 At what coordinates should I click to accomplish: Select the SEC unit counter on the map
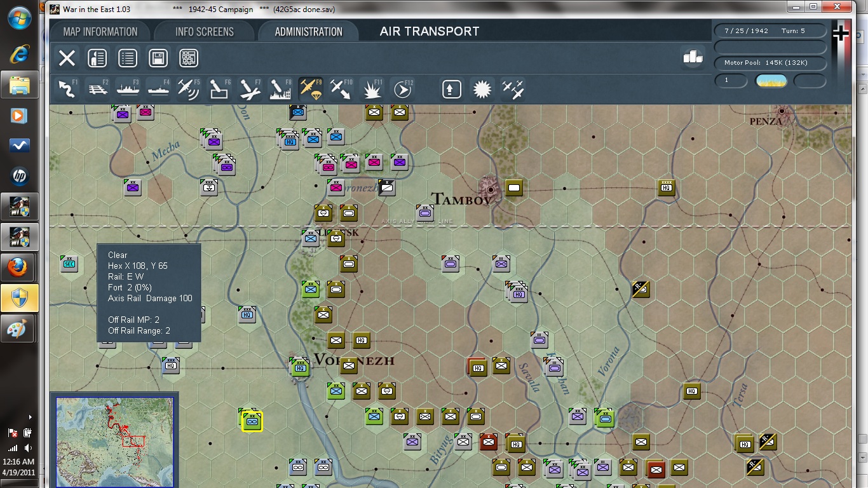tap(69, 264)
